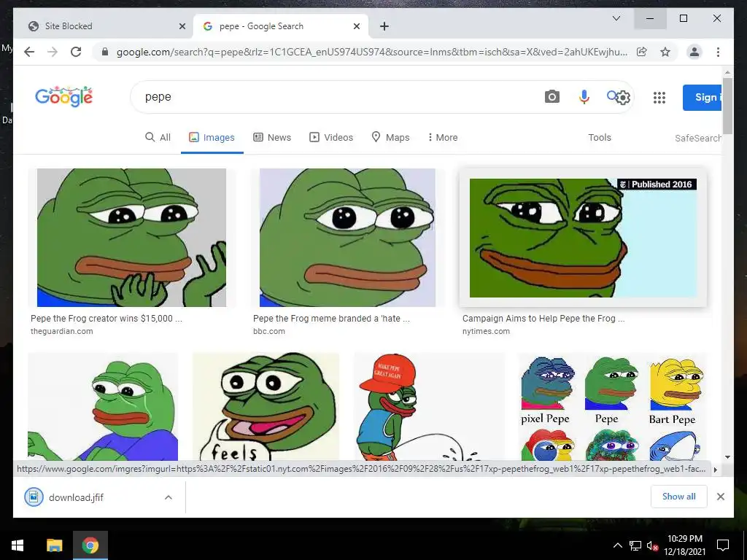The image size is (747, 560).
Task: Open the SafeSearch setting
Action: pyautogui.click(x=698, y=138)
